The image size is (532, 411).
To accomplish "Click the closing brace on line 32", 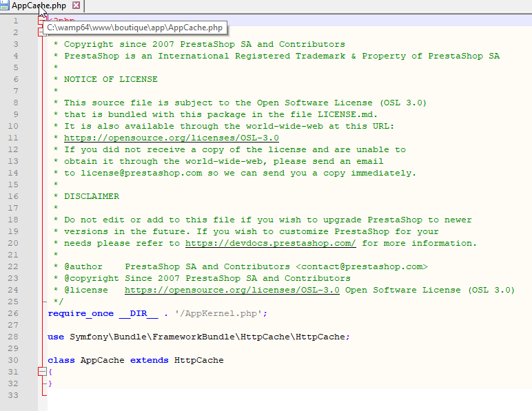I will 50,383.
